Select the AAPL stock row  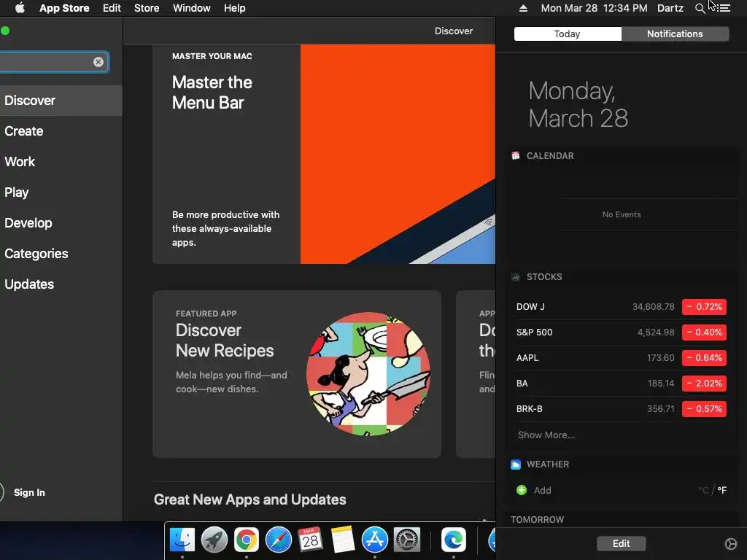point(622,357)
